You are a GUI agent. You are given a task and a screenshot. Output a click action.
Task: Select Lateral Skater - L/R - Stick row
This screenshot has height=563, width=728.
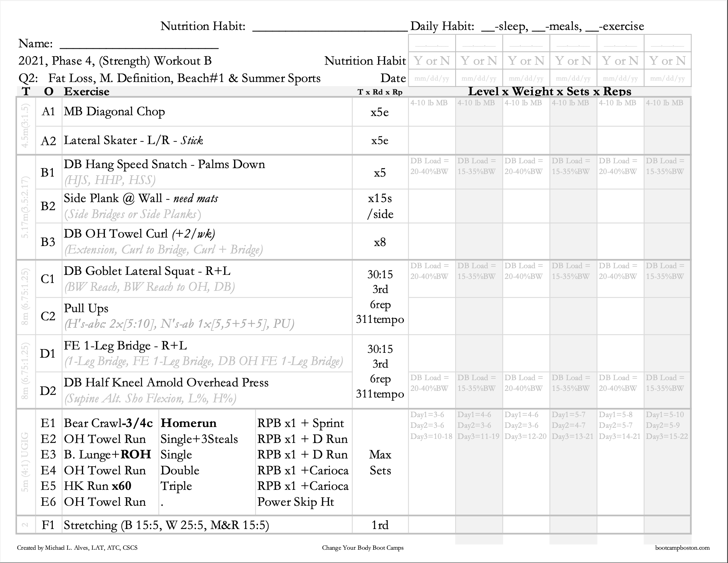(x=133, y=140)
